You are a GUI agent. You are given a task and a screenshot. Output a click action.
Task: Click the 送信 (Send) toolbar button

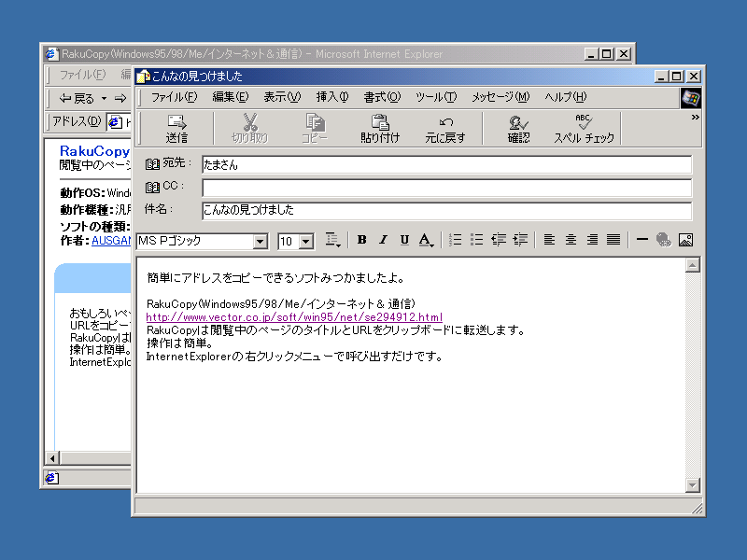(x=176, y=129)
